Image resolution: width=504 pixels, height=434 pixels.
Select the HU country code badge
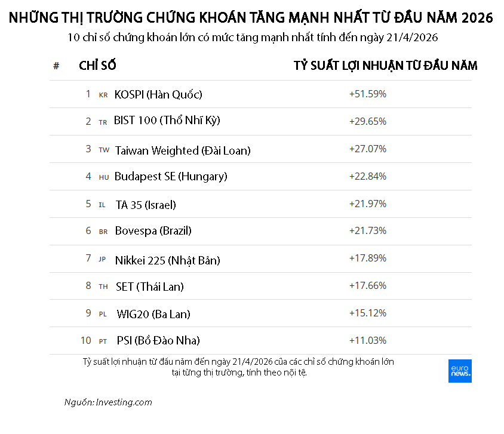point(103,177)
